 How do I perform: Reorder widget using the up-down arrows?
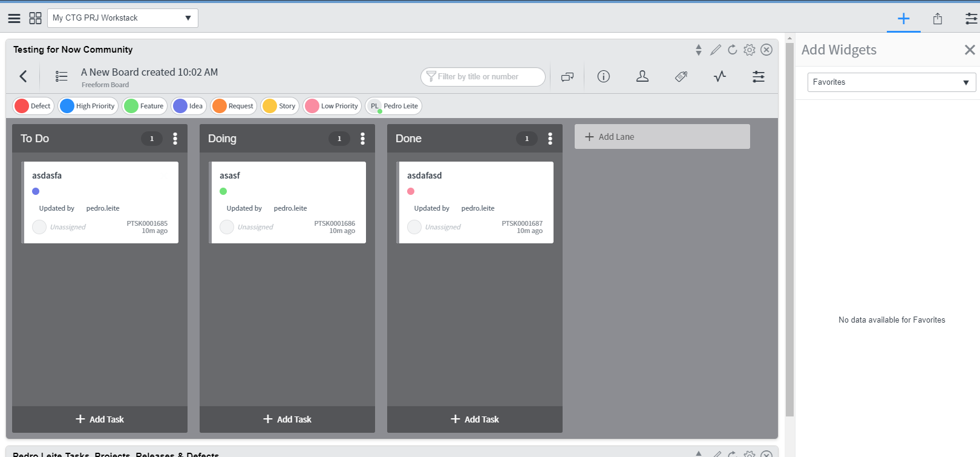pos(699,50)
